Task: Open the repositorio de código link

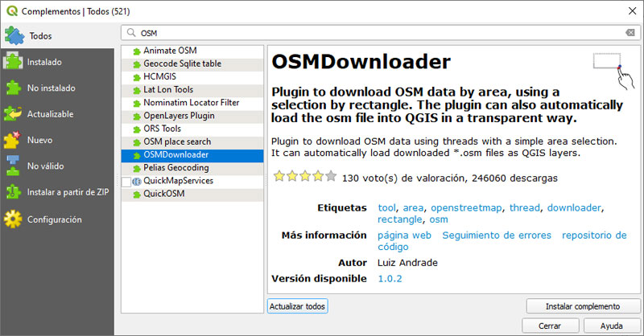Action: 502,241
